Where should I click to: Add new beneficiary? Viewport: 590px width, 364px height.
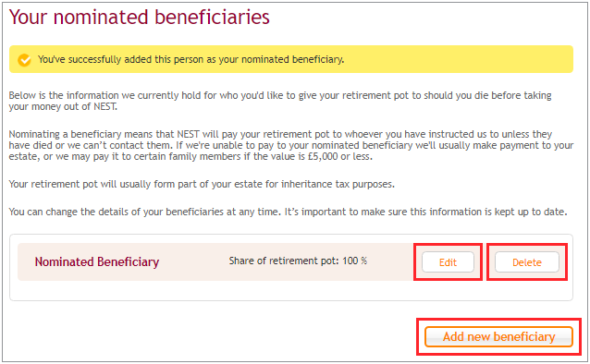[x=498, y=336]
